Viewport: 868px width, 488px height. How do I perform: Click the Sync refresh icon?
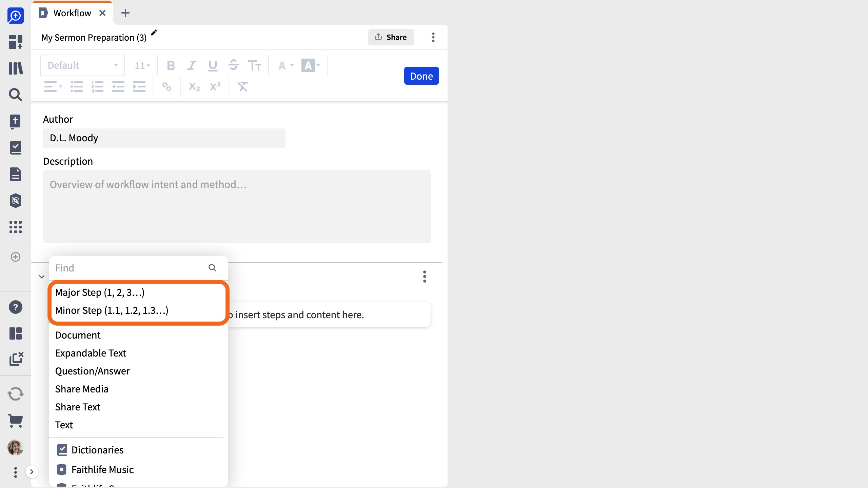(x=16, y=394)
